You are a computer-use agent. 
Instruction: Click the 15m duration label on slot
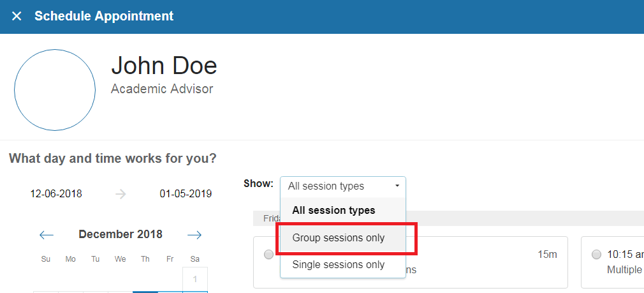547,255
